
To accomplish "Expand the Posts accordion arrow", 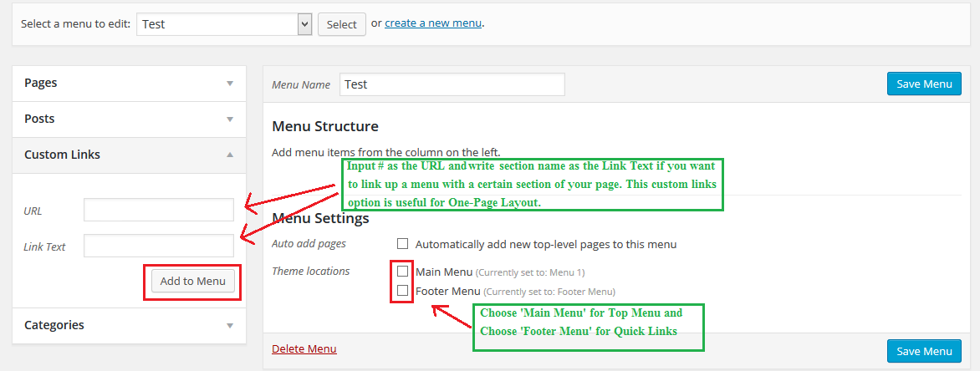I will pyautogui.click(x=230, y=119).
